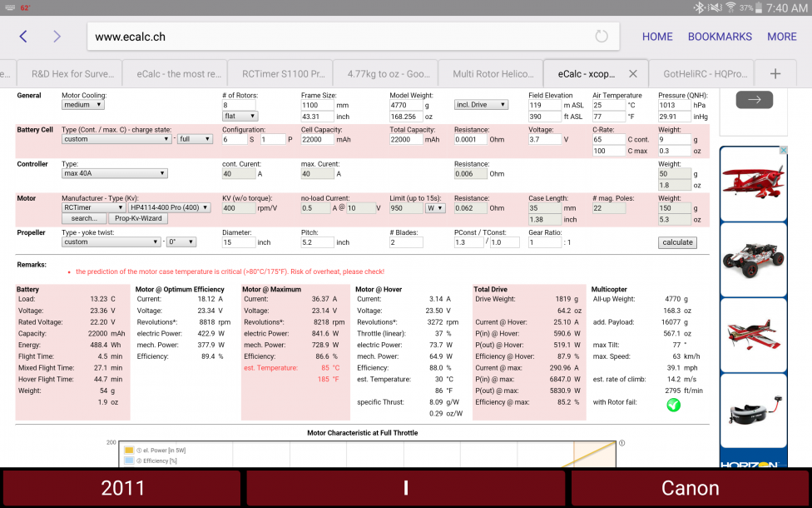This screenshot has width=812, height=508.
Task: Open the red biplane ad thumbnail
Action: [753, 185]
